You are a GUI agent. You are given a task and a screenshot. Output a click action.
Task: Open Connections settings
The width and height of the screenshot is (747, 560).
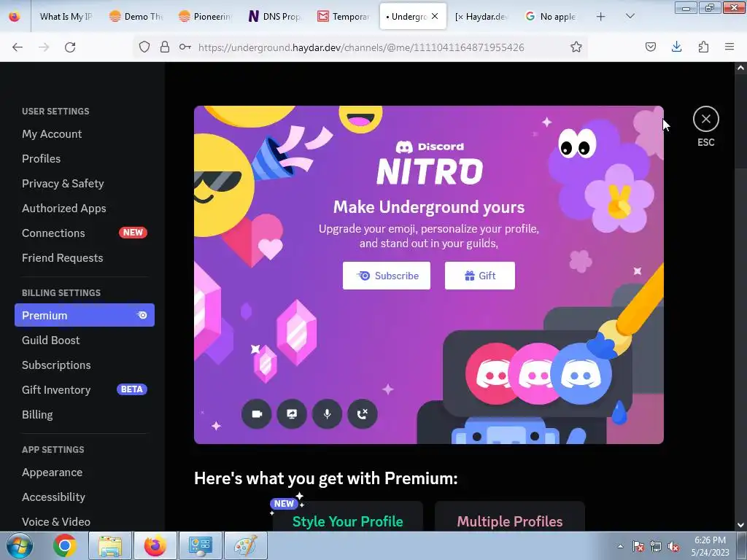[85, 233]
